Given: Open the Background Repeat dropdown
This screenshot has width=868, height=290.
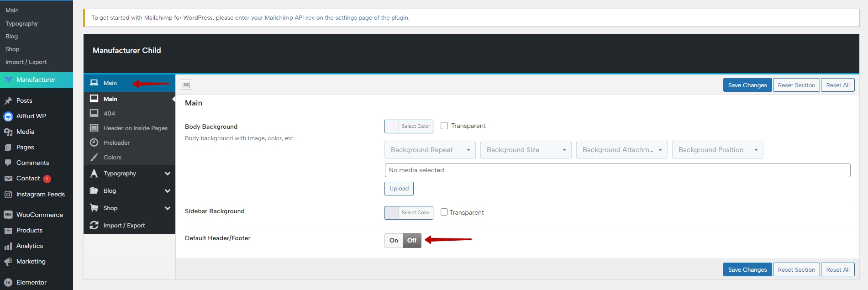Looking at the screenshot, I should 430,150.
